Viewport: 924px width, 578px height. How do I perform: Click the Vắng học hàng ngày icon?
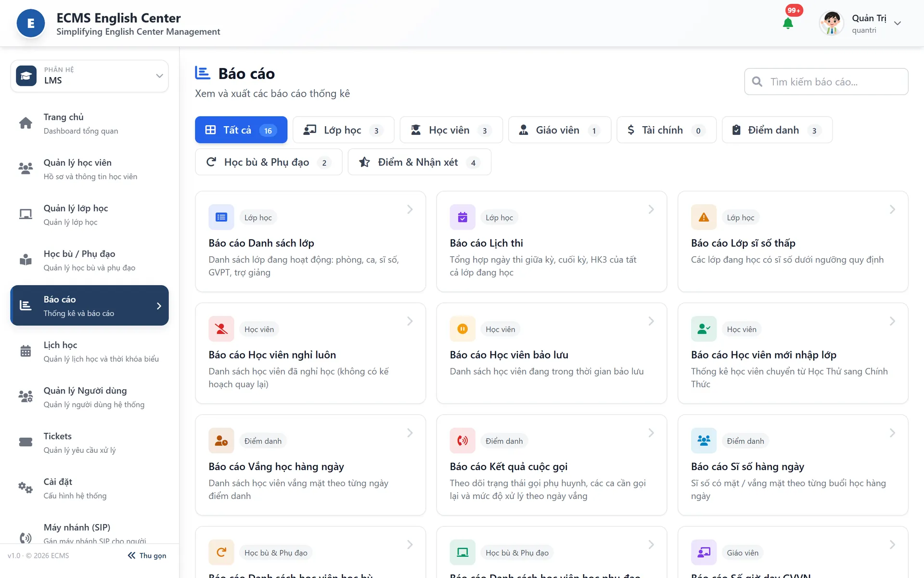(x=221, y=441)
